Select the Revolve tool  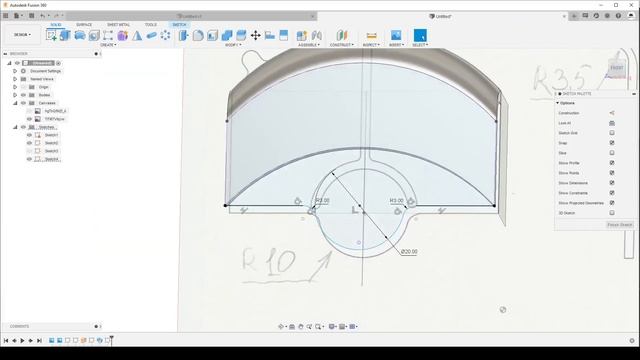pyautogui.click(x=80, y=36)
